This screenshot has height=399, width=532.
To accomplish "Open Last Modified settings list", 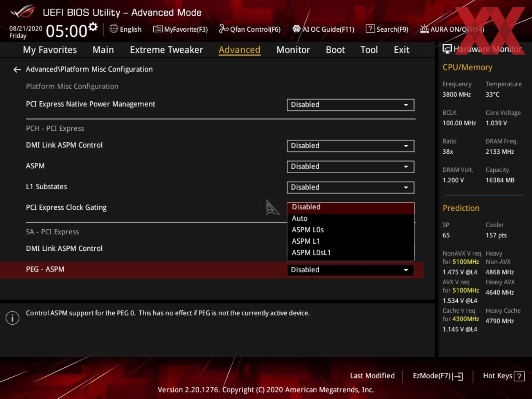I will [x=372, y=376].
